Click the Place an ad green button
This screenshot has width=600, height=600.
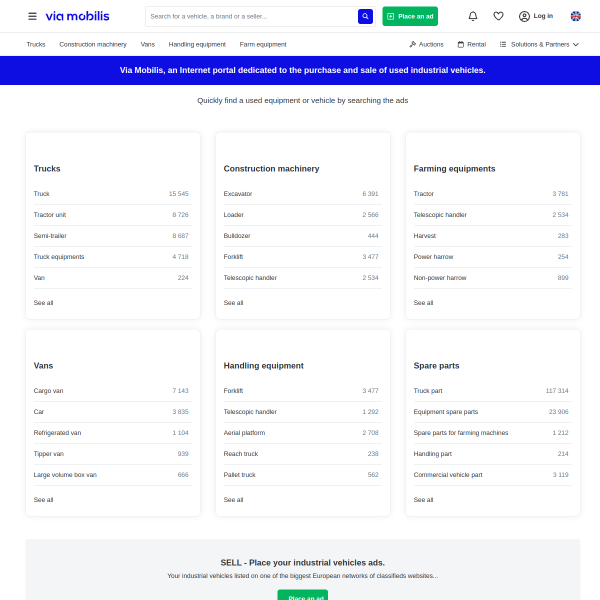(x=410, y=16)
